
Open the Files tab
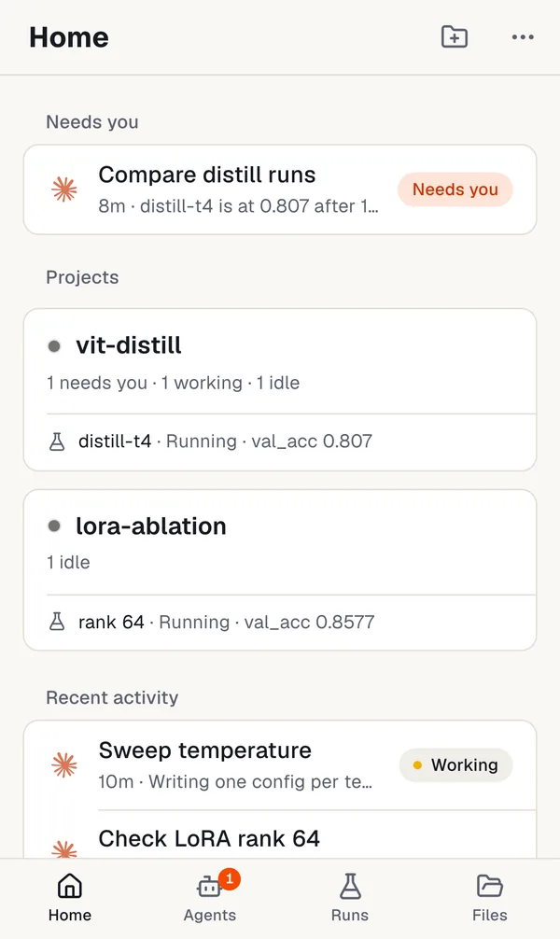point(489,898)
